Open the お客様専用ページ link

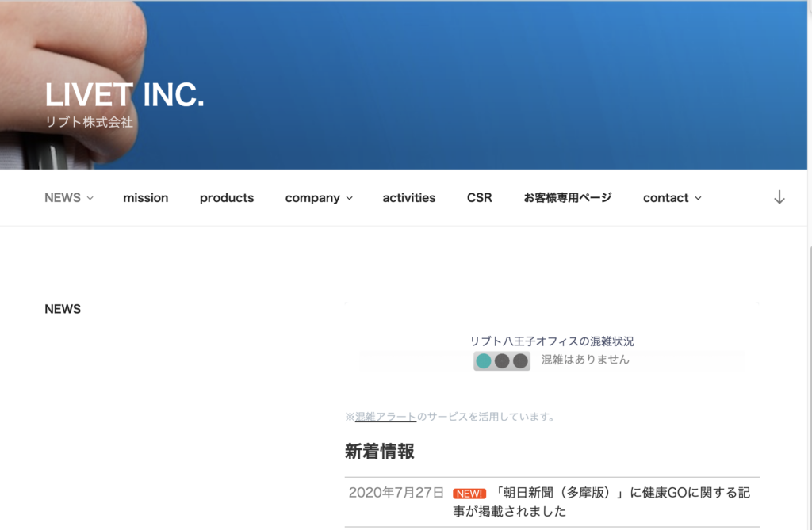pos(568,198)
